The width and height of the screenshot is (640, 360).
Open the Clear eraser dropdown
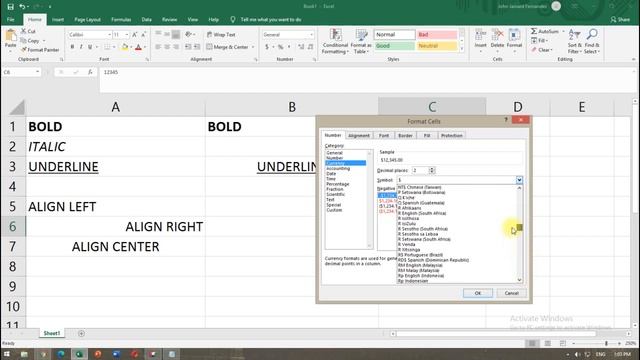pos(542,50)
